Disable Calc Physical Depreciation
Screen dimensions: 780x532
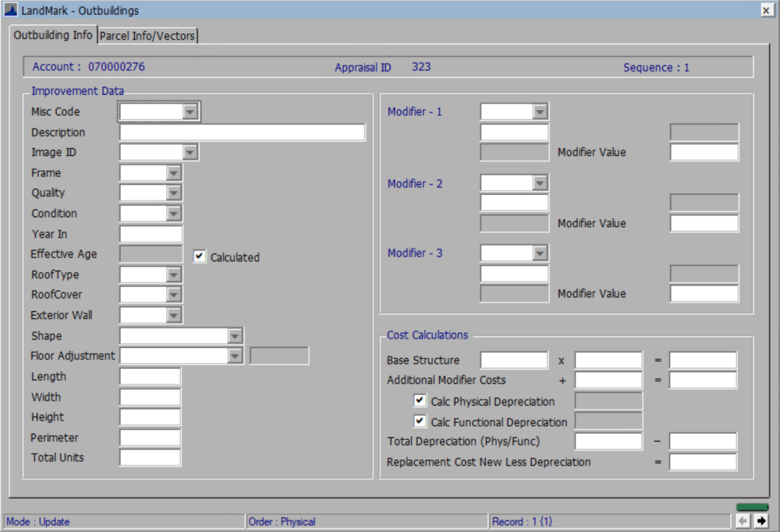(x=420, y=400)
